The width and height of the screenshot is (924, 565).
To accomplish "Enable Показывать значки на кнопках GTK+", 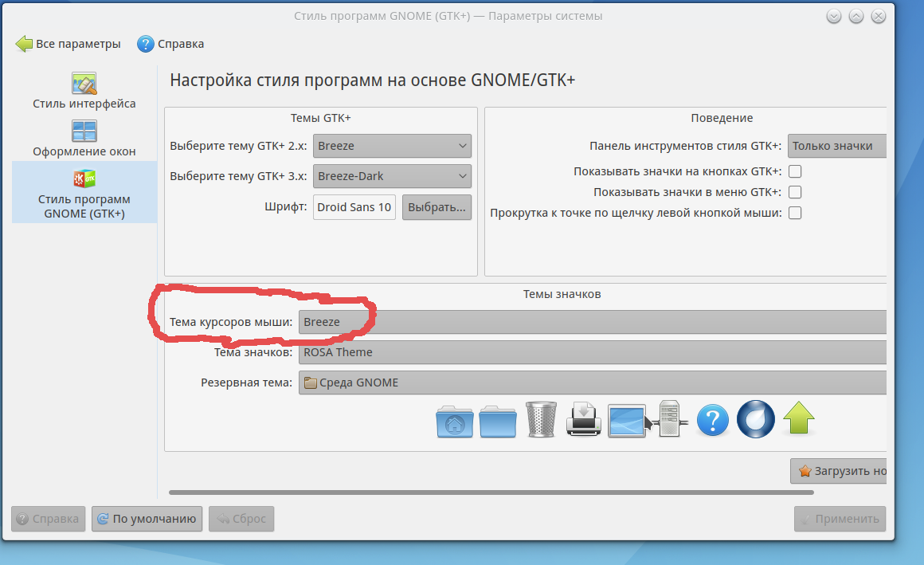I will (795, 171).
